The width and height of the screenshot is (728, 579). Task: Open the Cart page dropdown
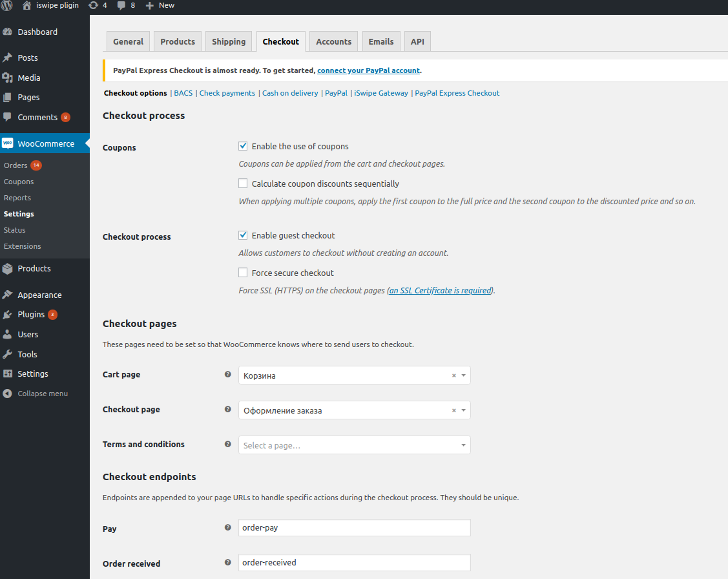coord(354,375)
